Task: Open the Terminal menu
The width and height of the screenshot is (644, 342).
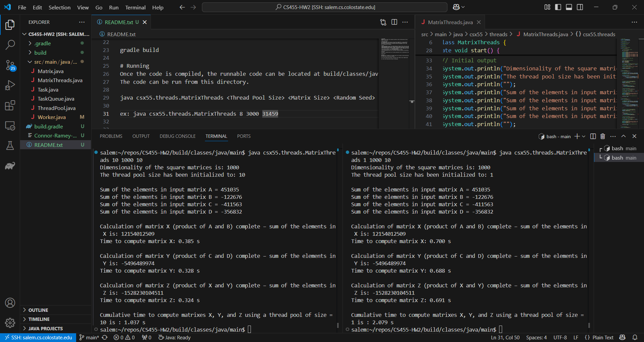Action: point(135,7)
